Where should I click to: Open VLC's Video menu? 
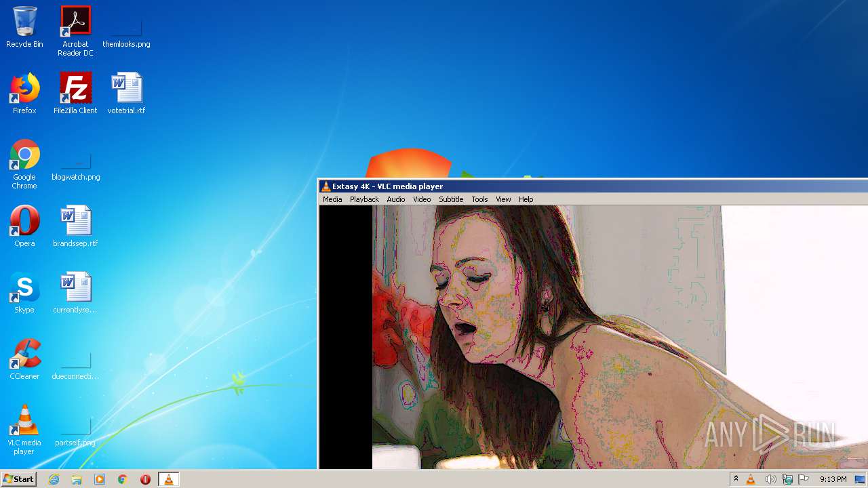click(422, 199)
